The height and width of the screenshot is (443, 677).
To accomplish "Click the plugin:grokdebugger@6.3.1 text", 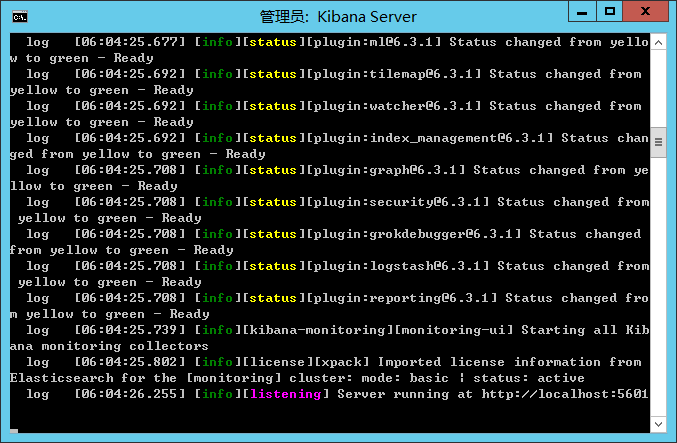I will click(414, 234).
